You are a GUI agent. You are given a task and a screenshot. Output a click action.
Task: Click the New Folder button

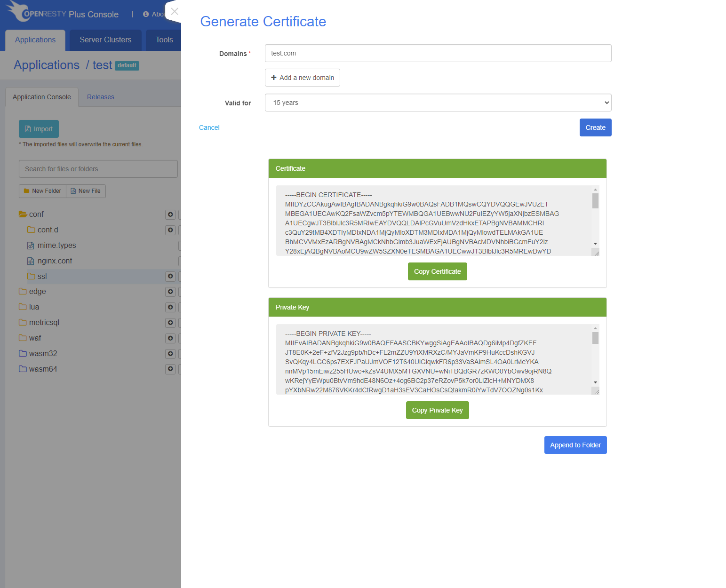(42, 191)
